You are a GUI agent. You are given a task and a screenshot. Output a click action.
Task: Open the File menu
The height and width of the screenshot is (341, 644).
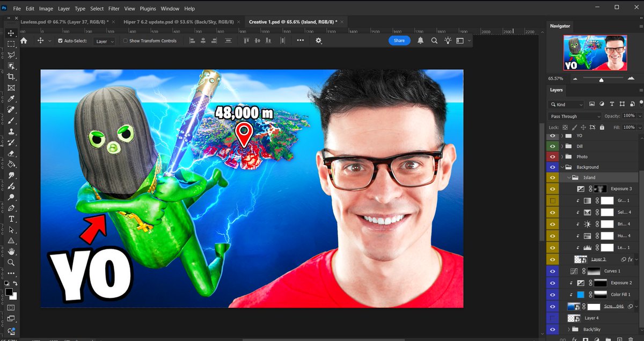coord(17,9)
